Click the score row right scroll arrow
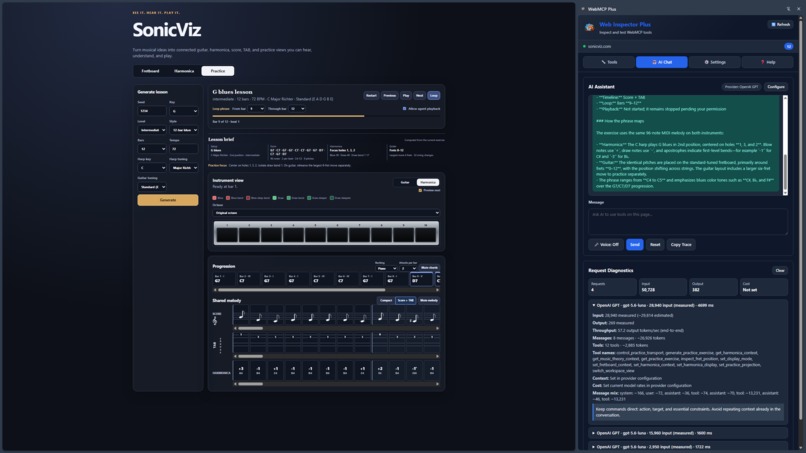 [437, 328]
